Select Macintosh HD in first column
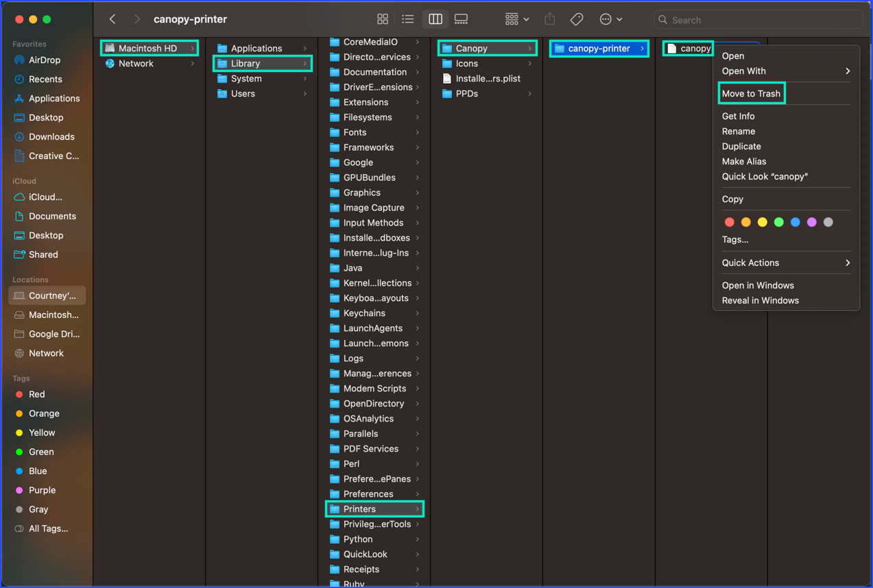Screen dimensions: 873x588 coord(150,48)
